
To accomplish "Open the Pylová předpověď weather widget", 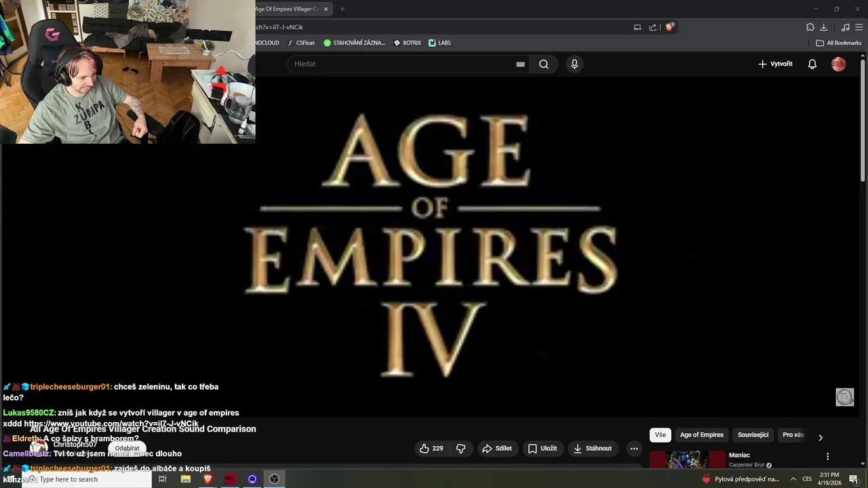I will (741, 479).
